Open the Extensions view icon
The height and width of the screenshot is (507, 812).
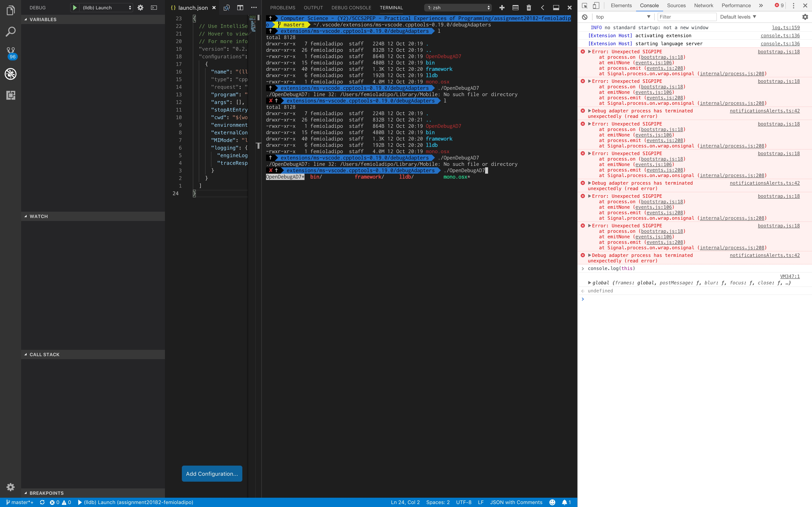[11, 95]
